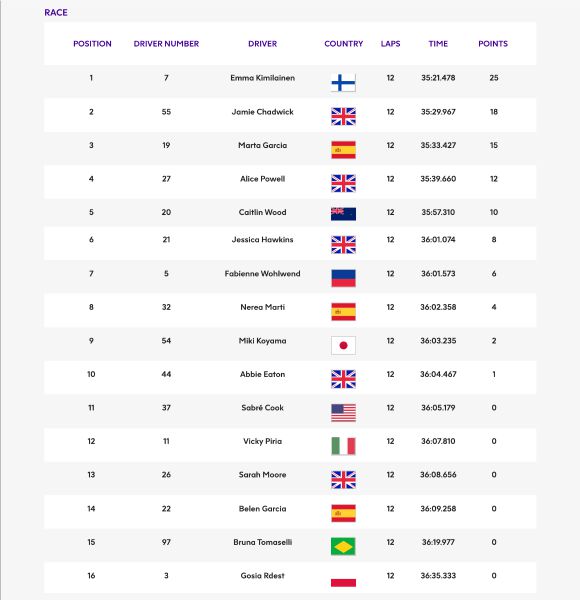Viewport: 580px width, 600px height.
Task: Click the Poland flag for Gosia Rdest
Action: [x=343, y=579]
